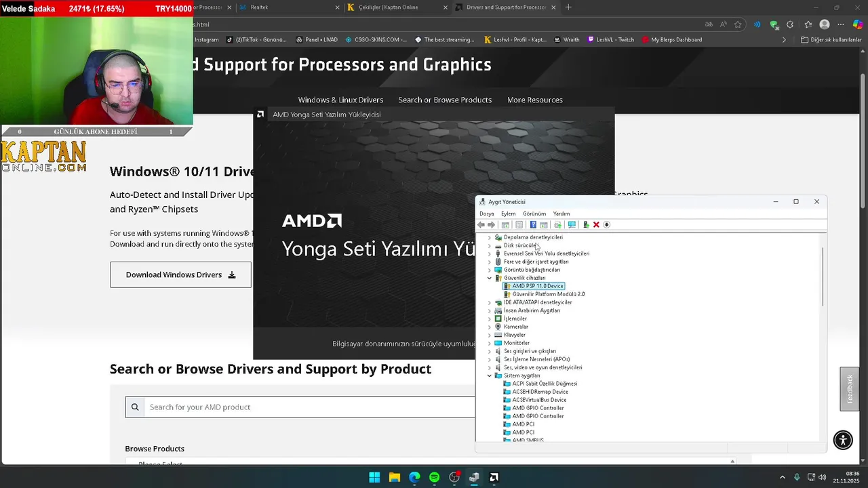Click the Copilot icon in browser toolbar
Viewport: 868px width, 488px height.
click(858, 24)
